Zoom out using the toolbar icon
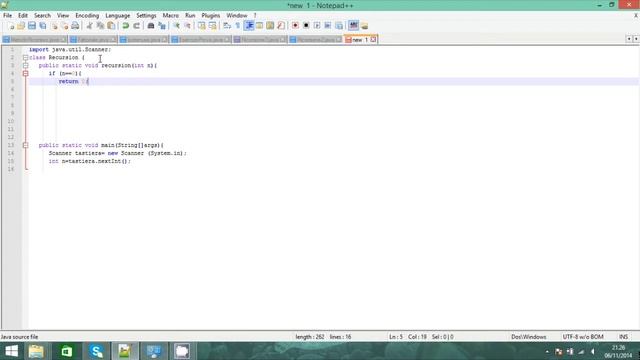This screenshot has width=640, height=360. (x=187, y=26)
